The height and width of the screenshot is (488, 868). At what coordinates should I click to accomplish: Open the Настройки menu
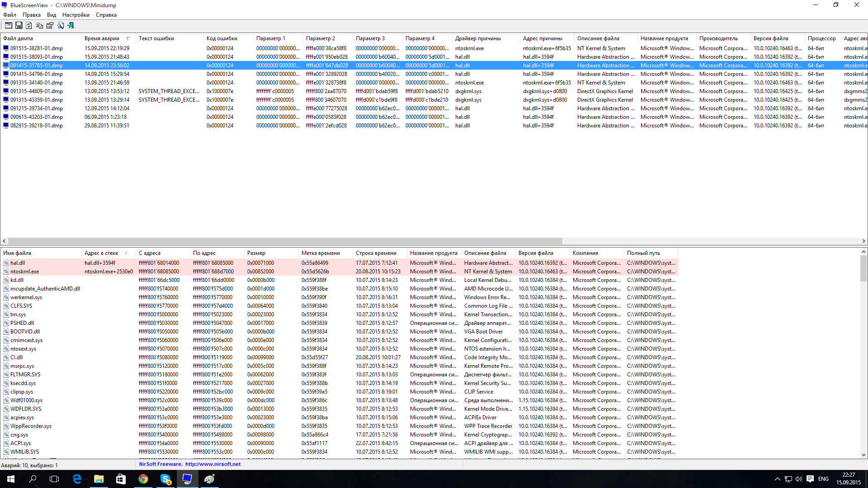(75, 15)
